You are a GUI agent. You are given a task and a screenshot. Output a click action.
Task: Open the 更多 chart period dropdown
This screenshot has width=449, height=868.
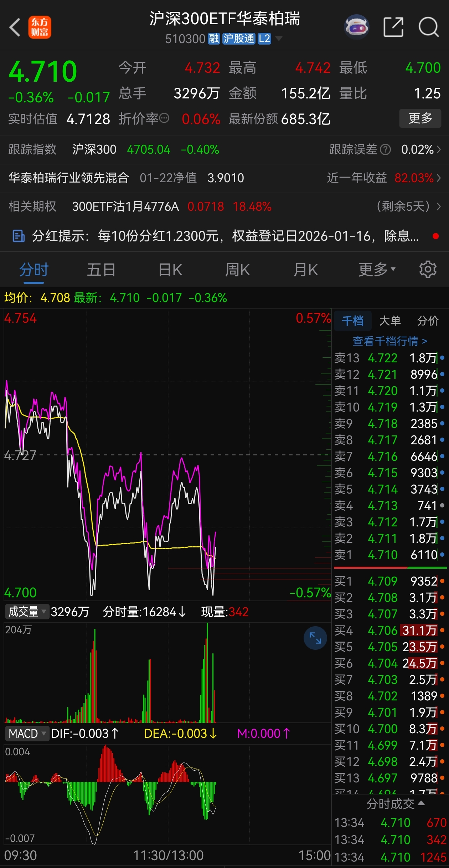pos(377,270)
